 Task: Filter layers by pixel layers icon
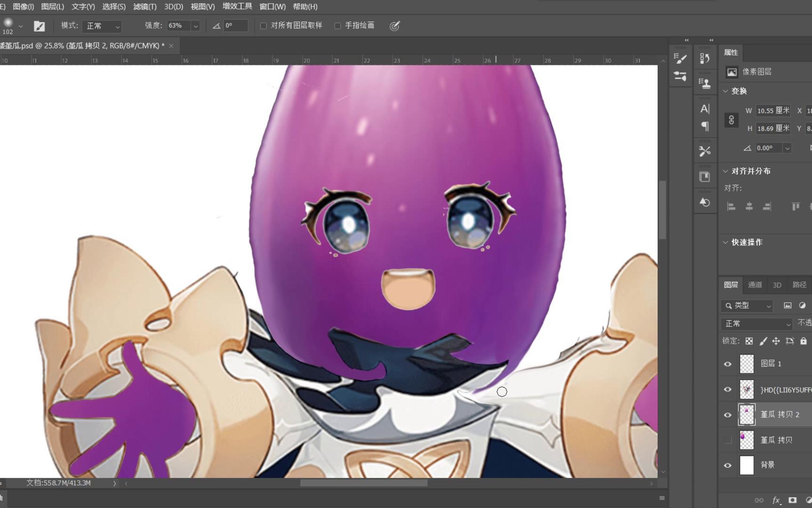pos(788,305)
